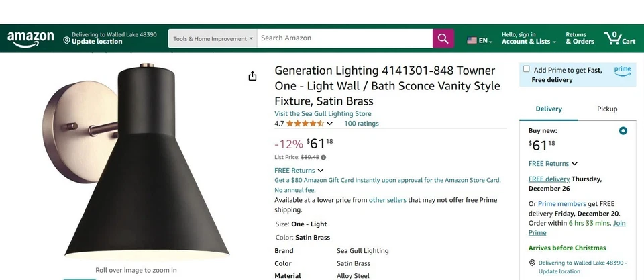Click the location pin Update location

93,42
